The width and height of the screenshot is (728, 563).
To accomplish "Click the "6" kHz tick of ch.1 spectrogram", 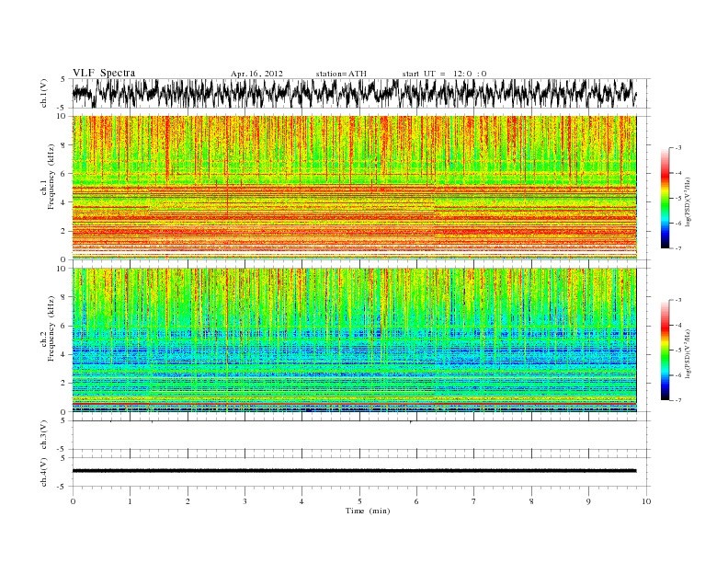I will click(x=64, y=174).
